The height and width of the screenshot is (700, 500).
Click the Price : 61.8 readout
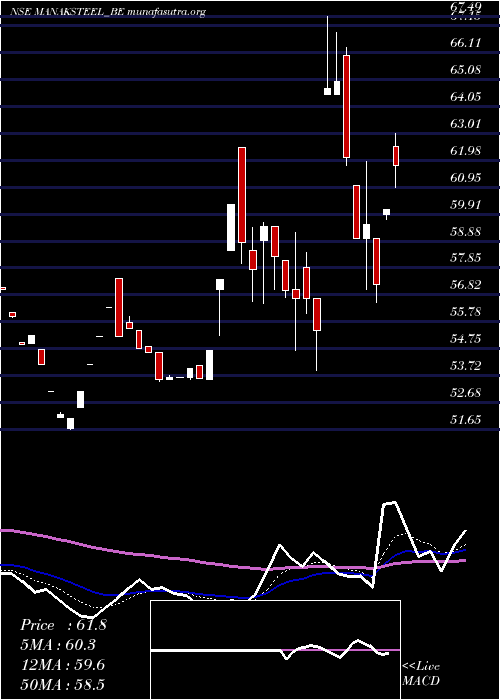point(63,625)
